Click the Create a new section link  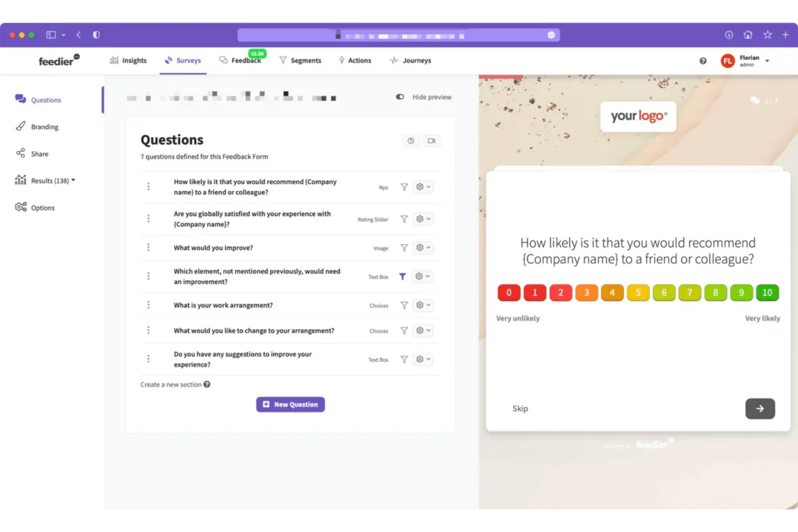tap(171, 384)
